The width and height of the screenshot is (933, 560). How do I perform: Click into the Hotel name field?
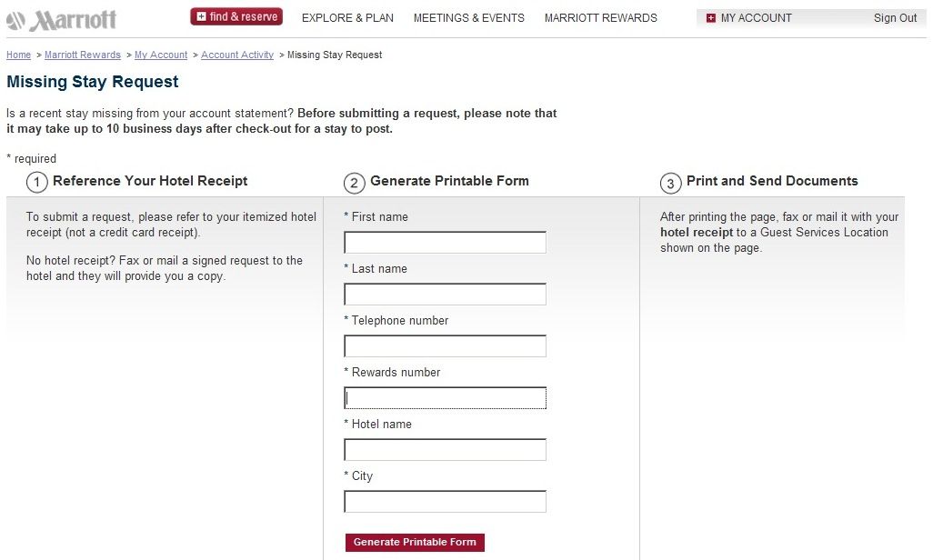click(445, 449)
